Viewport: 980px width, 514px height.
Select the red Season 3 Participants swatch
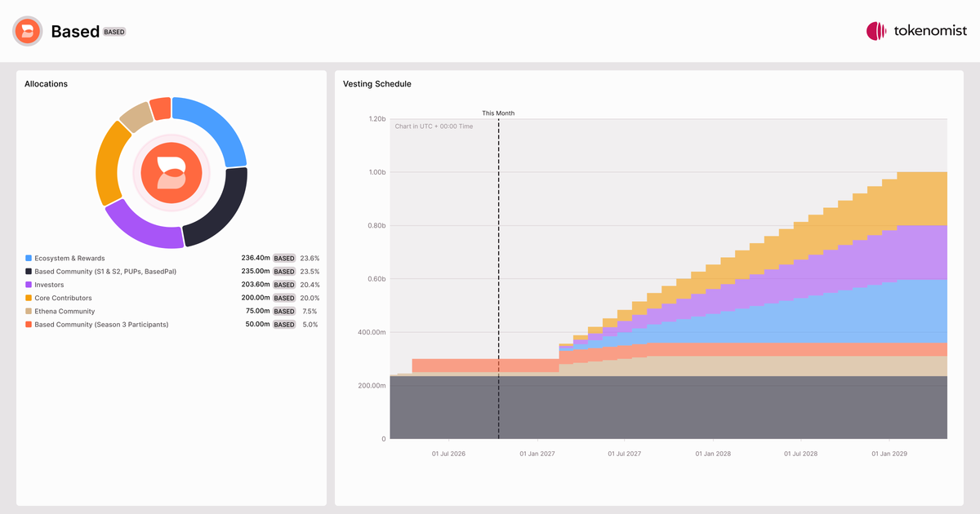[29, 324]
